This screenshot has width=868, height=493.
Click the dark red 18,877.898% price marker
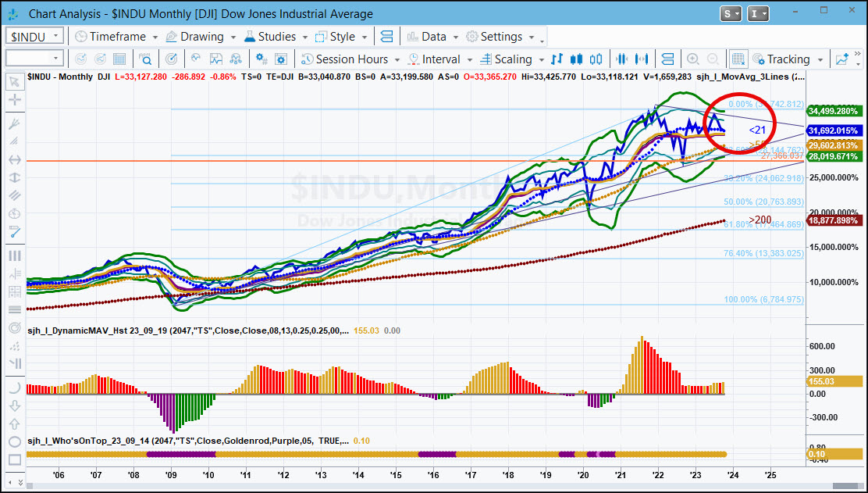pos(834,220)
